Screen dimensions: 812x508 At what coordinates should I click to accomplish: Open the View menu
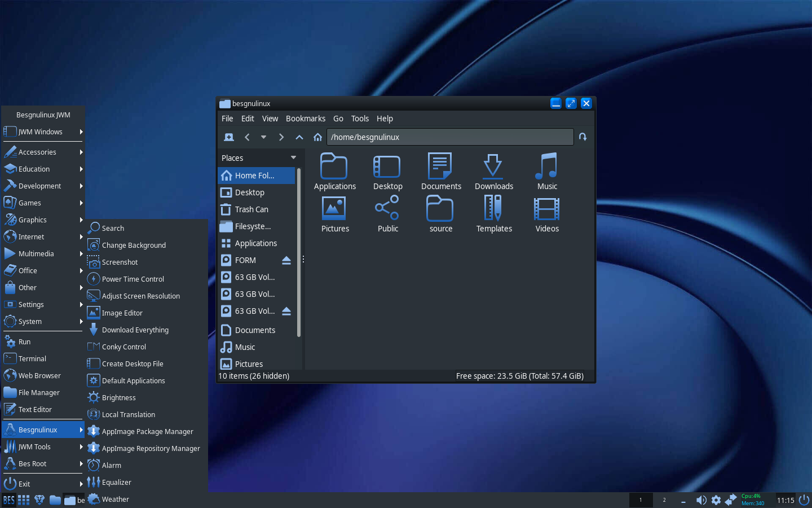(270, 119)
